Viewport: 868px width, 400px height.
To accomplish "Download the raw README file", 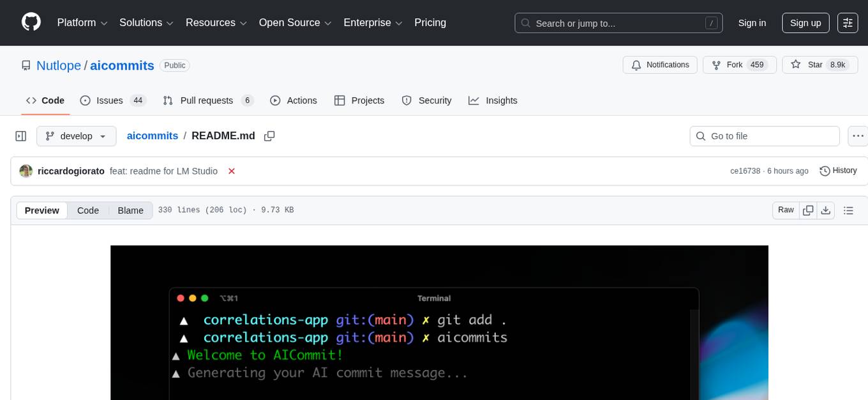I will click(826, 210).
